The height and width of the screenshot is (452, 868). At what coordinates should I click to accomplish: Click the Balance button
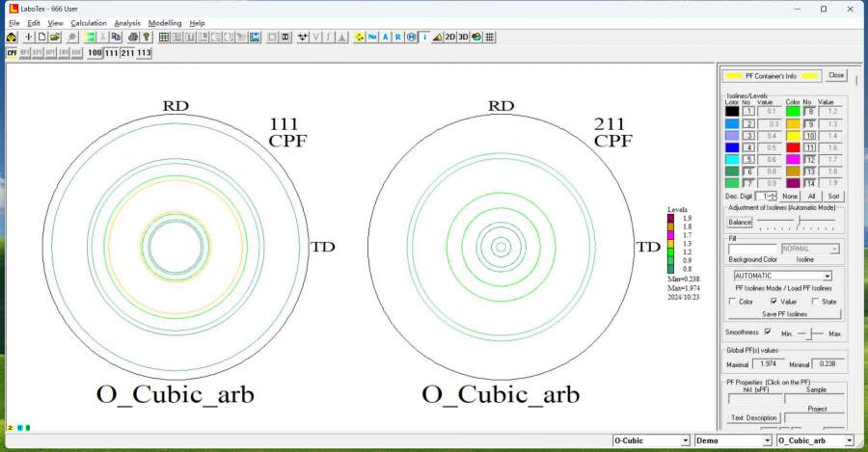740,222
